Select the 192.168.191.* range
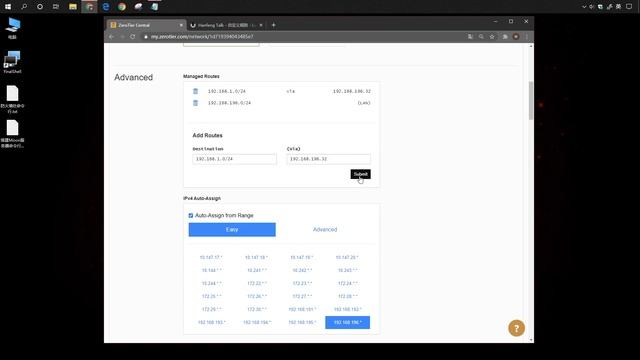Screen dimensions: 640x360 coord(302,309)
